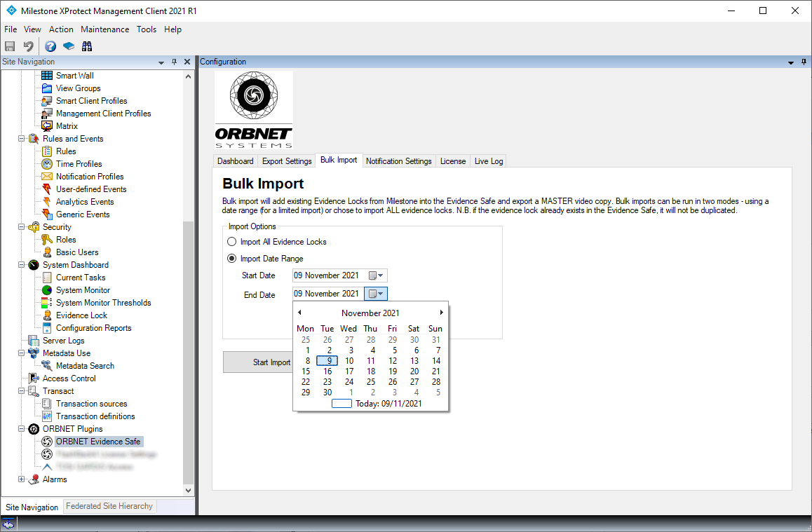
Task: Click the Smart Wall tree icon
Action: click(x=47, y=76)
